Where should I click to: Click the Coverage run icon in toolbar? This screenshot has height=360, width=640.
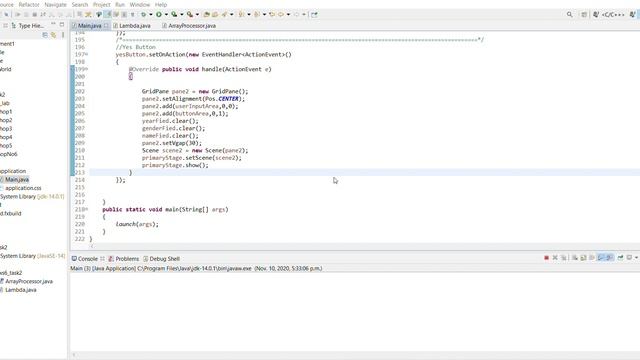(x=174, y=14)
